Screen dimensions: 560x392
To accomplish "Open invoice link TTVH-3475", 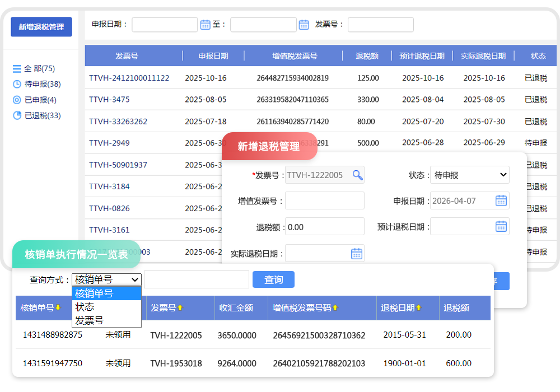I will pyautogui.click(x=109, y=100).
